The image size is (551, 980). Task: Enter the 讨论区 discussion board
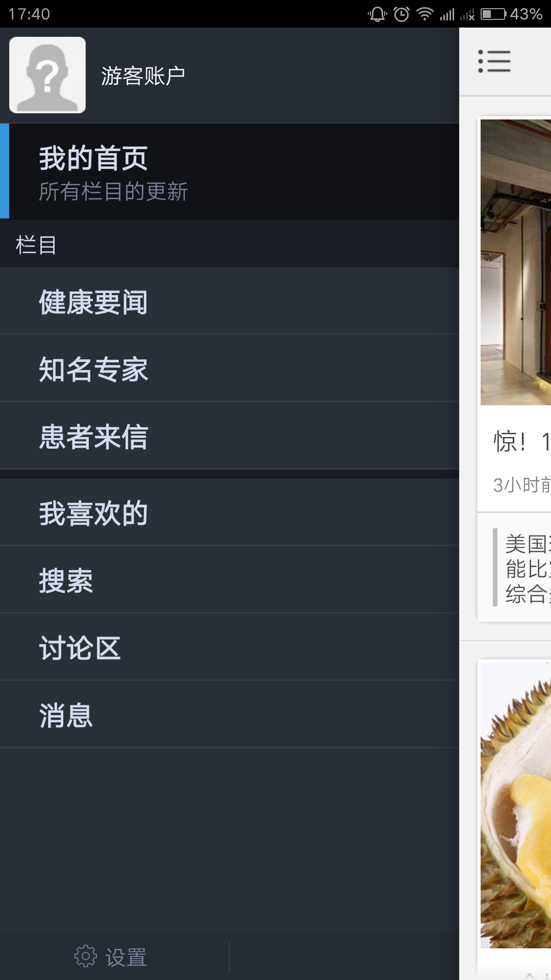click(230, 648)
